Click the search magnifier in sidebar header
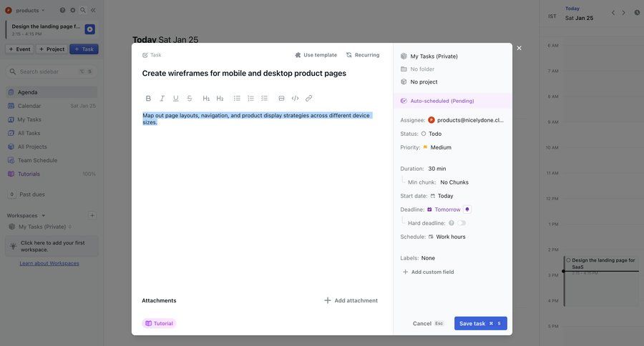The height and width of the screenshot is (346, 644). coord(83,10)
